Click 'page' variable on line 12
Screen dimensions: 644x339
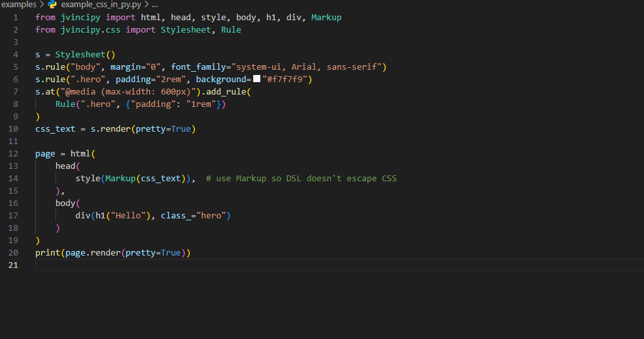[45, 154]
